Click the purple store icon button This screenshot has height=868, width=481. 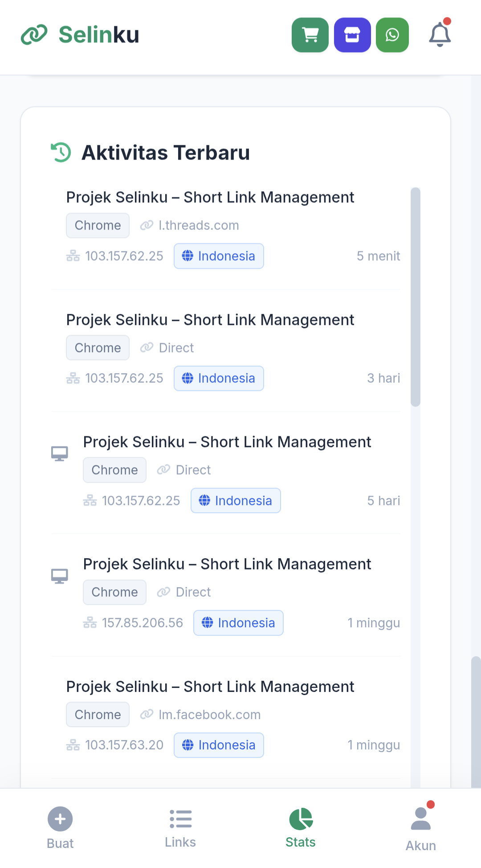click(x=352, y=35)
